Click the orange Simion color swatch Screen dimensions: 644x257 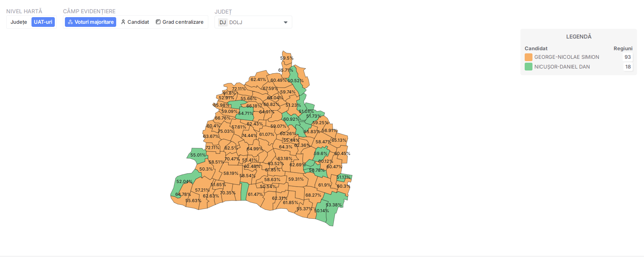[x=528, y=57]
